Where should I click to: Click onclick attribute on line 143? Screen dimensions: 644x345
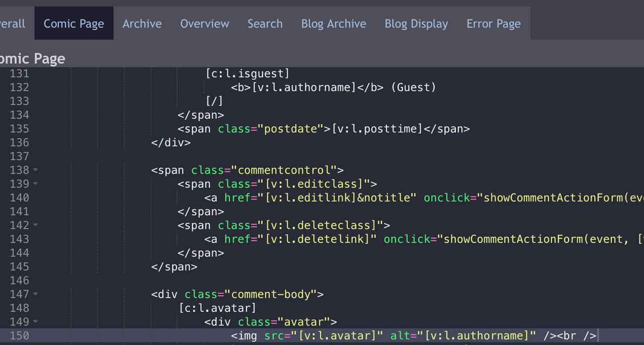coord(407,239)
